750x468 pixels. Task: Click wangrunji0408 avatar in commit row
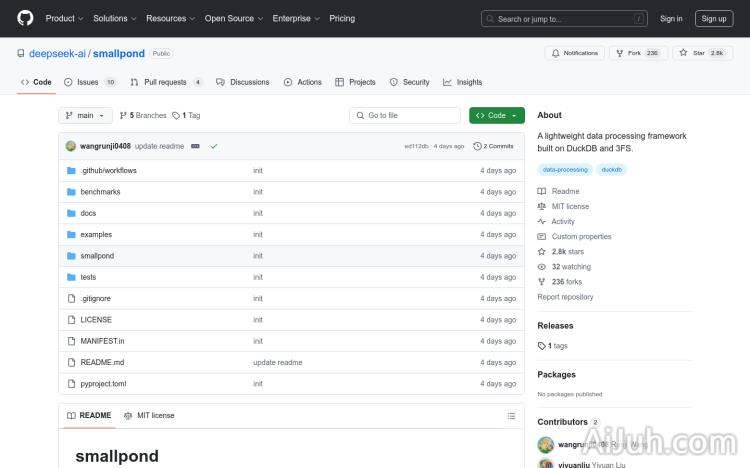click(71, 146)
